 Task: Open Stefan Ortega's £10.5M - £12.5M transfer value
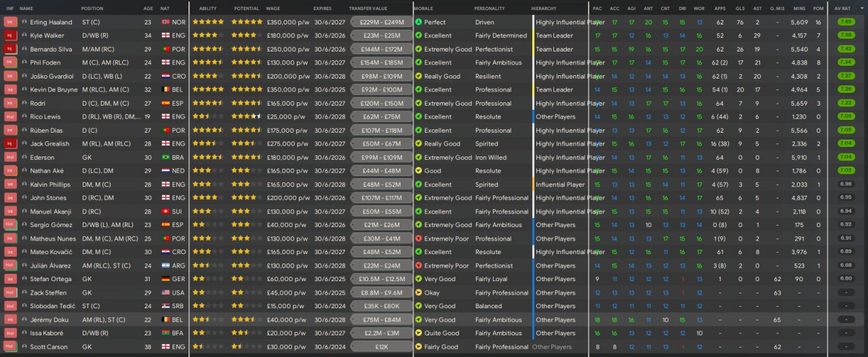tap(382, 279)
